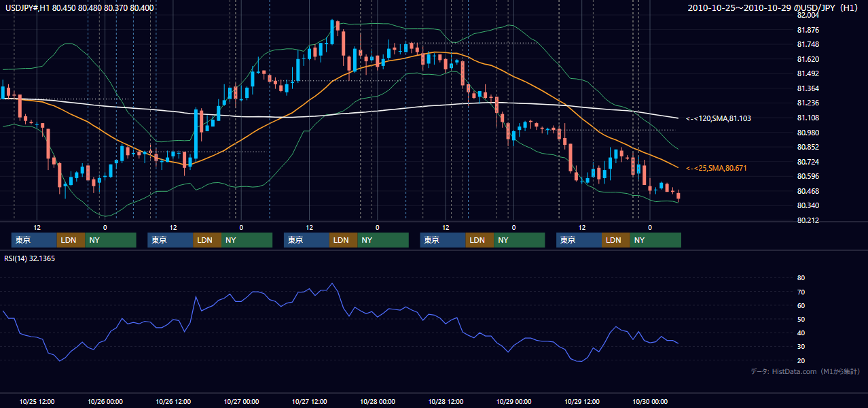Viewport: 868px width, 408px height.
Task: Click price axis label 82.004
Action: coord(808,15)
